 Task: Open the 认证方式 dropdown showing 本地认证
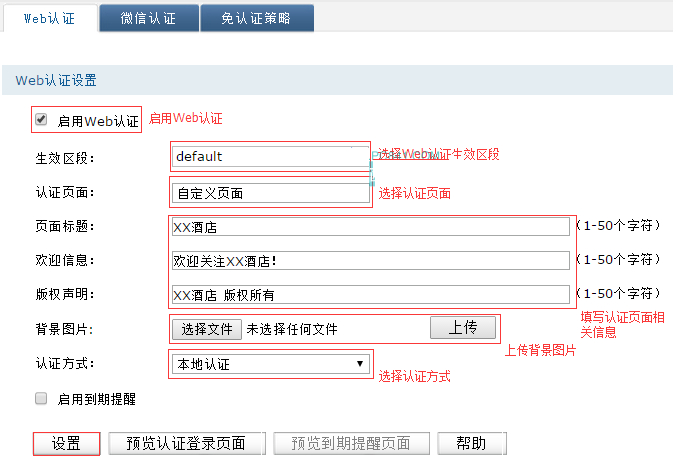(270, 364)
